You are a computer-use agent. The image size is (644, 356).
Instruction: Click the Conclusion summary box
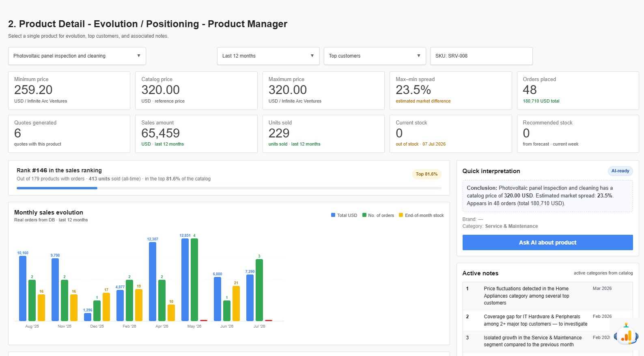547,196
